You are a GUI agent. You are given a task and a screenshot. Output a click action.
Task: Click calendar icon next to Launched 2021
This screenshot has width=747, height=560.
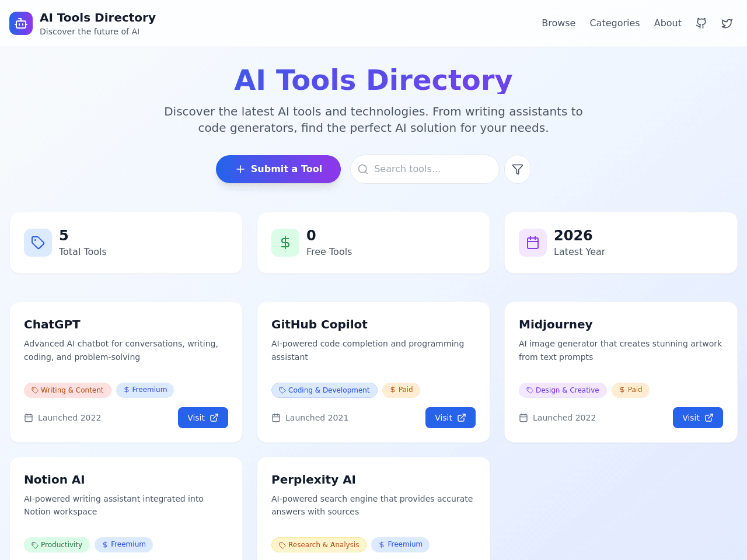tap(276, 418)
